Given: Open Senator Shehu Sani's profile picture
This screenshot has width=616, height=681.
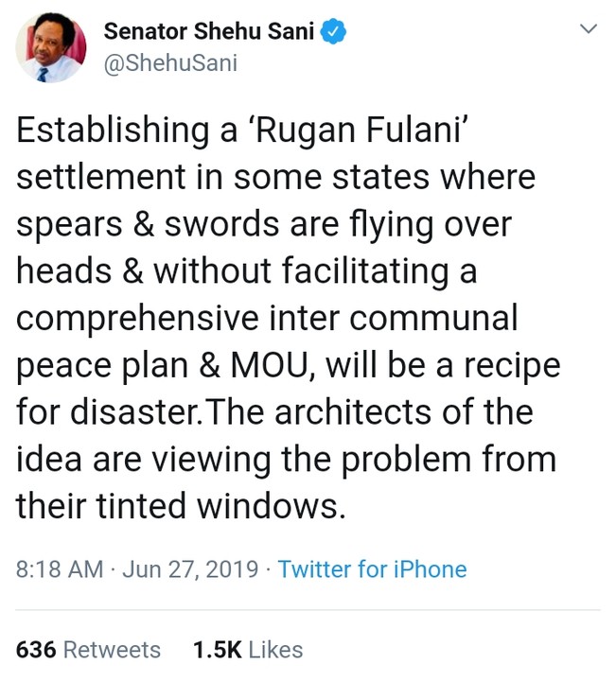Looking at the screenshot, I should 50,48.
